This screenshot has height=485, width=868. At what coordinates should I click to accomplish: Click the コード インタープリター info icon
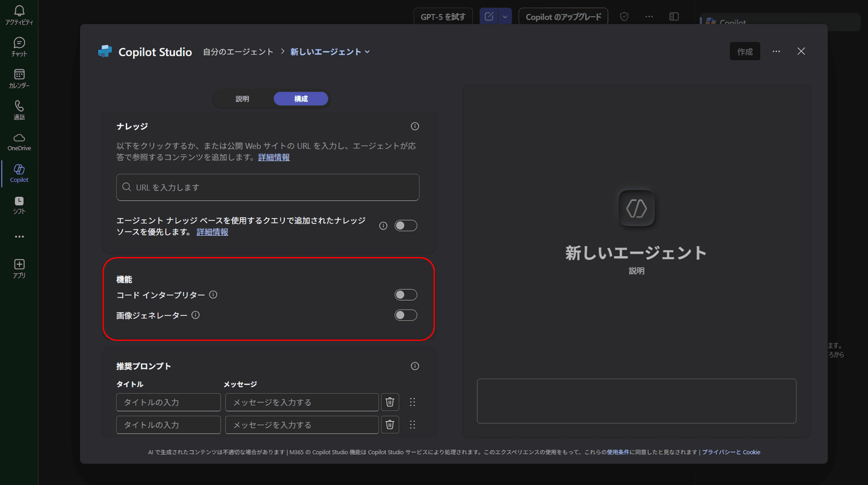pos(213,294)
